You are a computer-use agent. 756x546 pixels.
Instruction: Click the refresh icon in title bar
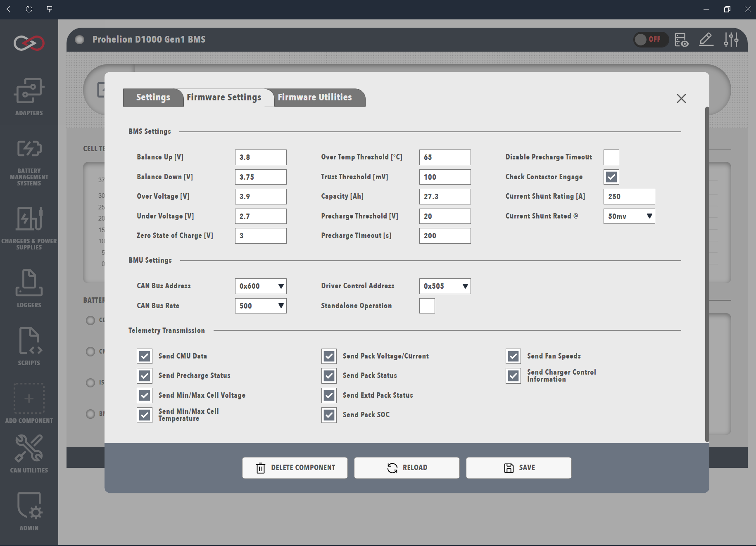coord(29,9)
